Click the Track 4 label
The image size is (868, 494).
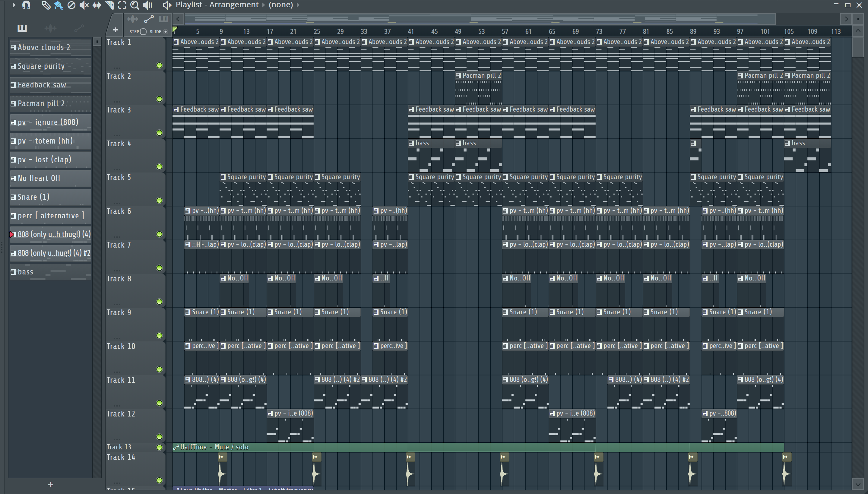pyautogui.click(x=119, y=144)
